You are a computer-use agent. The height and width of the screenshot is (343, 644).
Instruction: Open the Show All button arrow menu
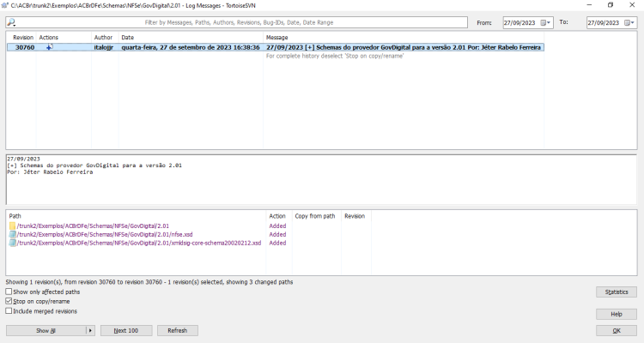point(90,331)
